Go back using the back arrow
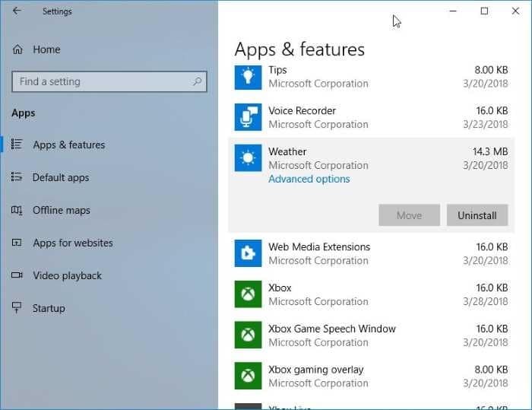 (x=17, y=11)
